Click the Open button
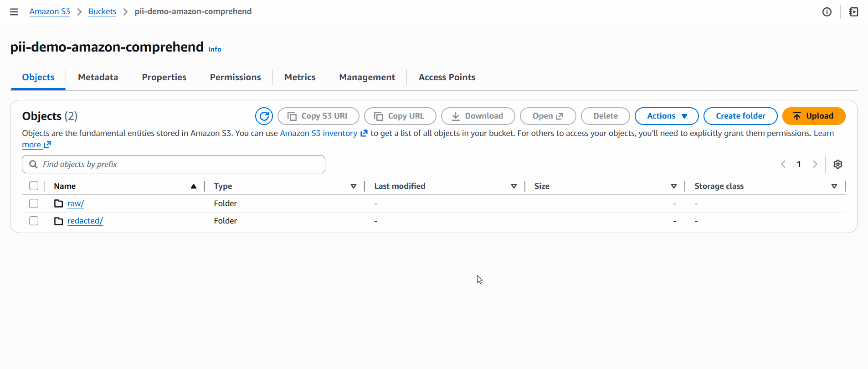Image resolution: width=868 pixels, height=369 pixels. [x=548, y=116]
